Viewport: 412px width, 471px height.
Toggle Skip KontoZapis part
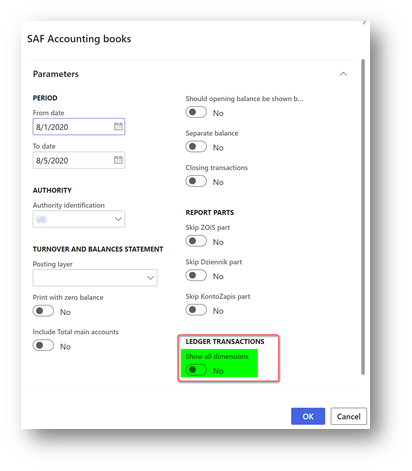196,310
